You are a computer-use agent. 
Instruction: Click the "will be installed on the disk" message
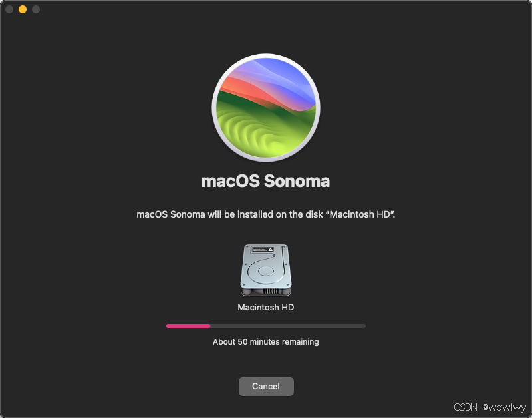[x=265, y=214]
